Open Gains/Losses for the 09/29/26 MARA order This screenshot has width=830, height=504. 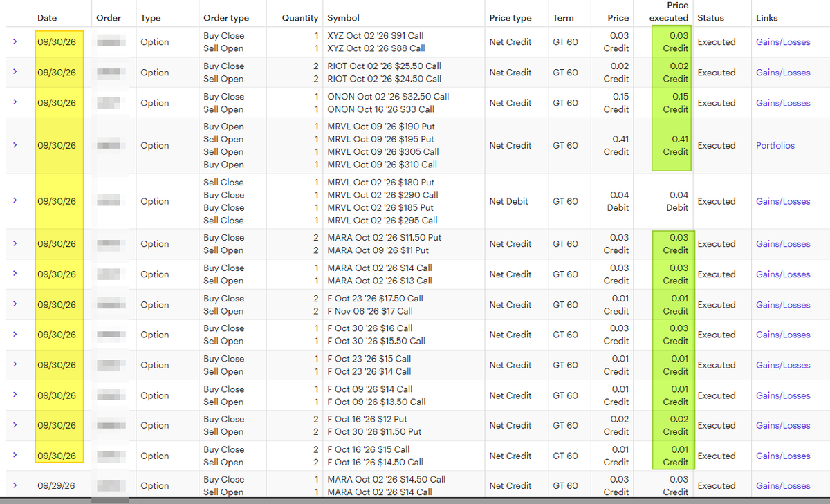[x=783, y=486]
